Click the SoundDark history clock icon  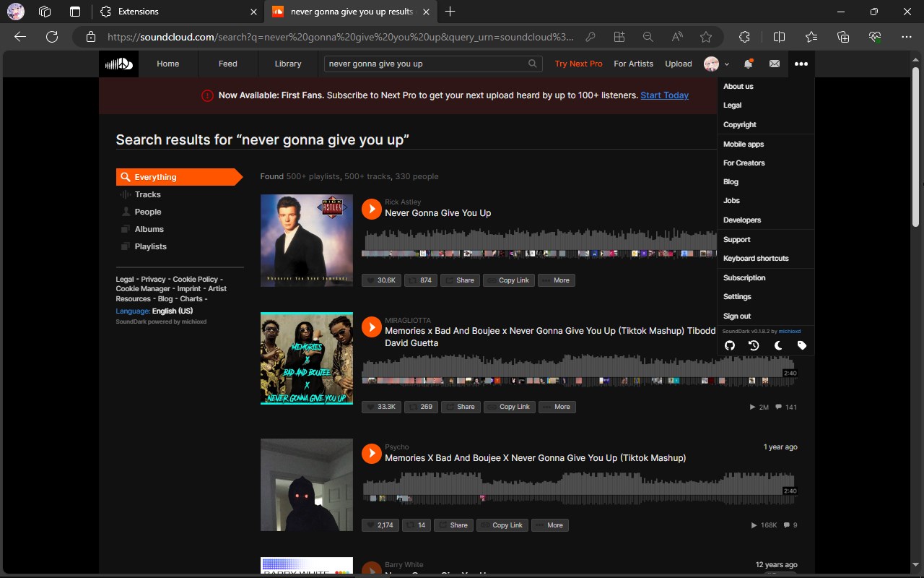coord(754,345)
